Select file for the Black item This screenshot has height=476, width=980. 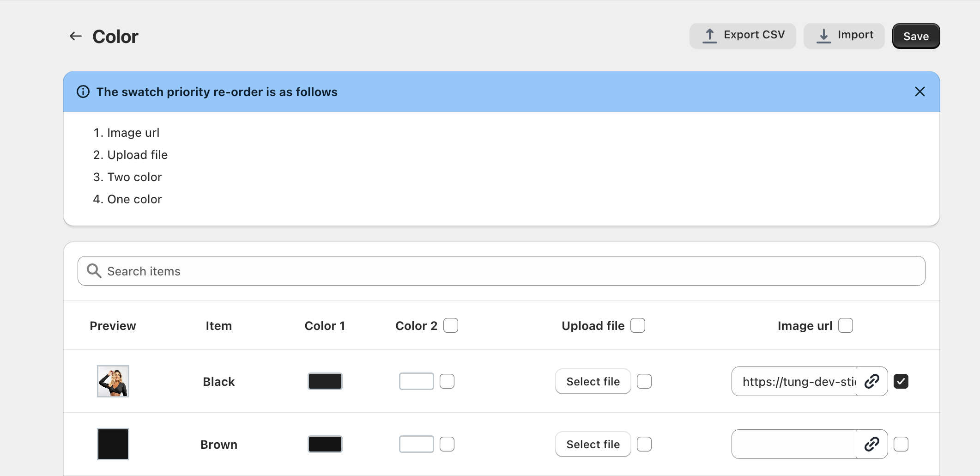593,381
